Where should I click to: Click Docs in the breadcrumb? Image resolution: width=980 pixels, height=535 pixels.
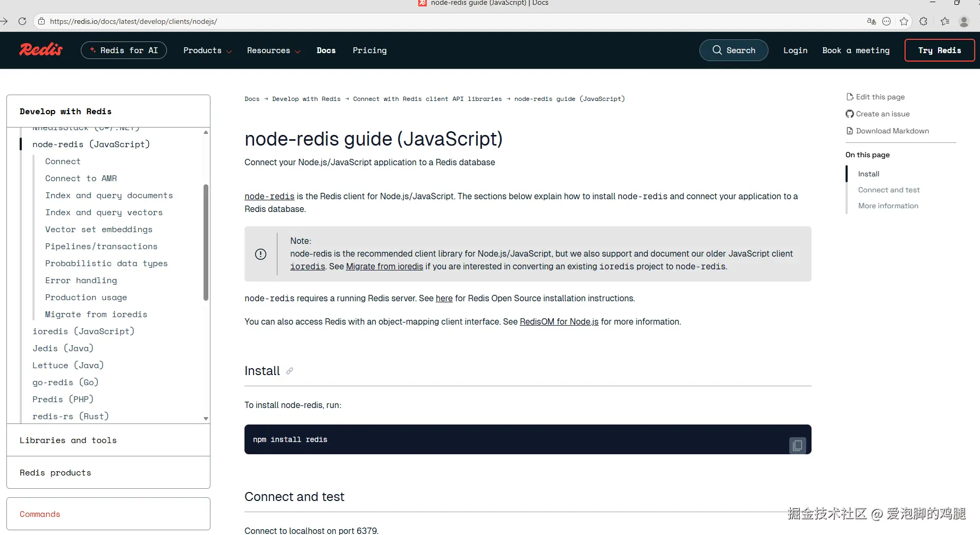tap(252, 99)
